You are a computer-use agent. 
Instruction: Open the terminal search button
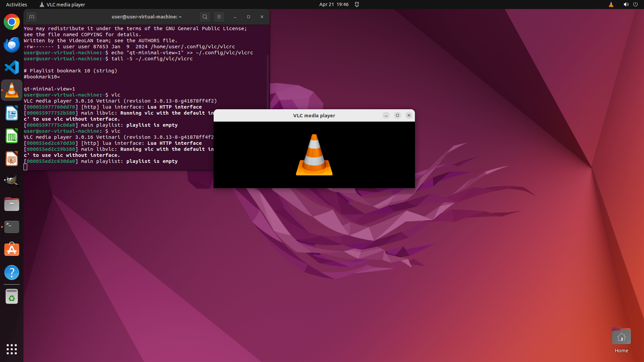tap(205, 17)
